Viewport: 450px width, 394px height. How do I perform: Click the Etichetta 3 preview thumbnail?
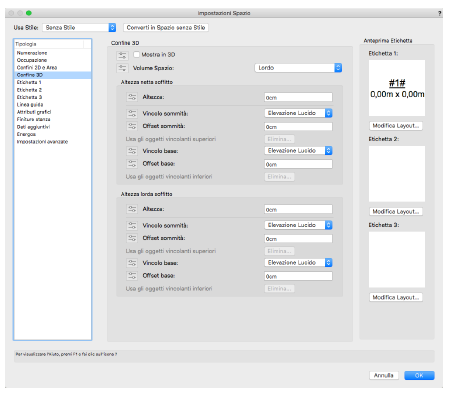[x=397, y=259]
